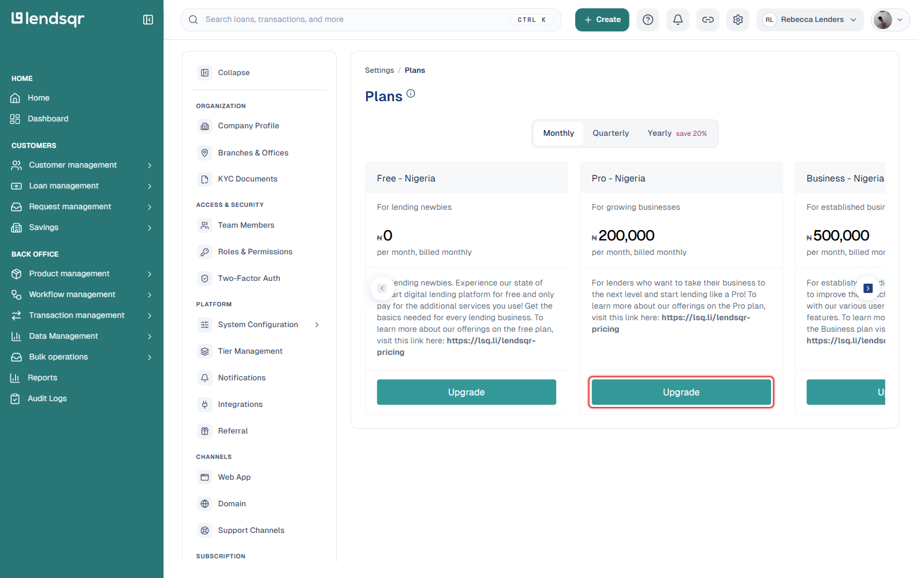Show next plans with right carousel arrow
924x578 pixels.
[x=868, y=288]
